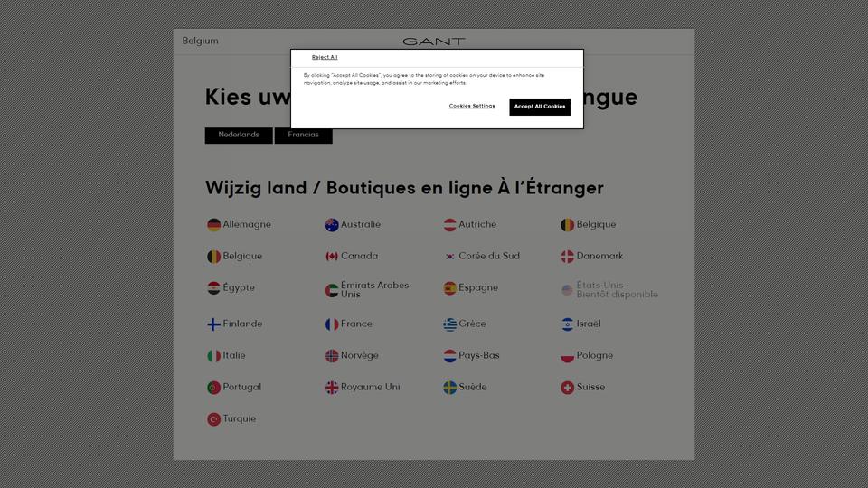
Task: Click the Suisse flag icon
Action: pyautogui.click(x=568, y=388)
